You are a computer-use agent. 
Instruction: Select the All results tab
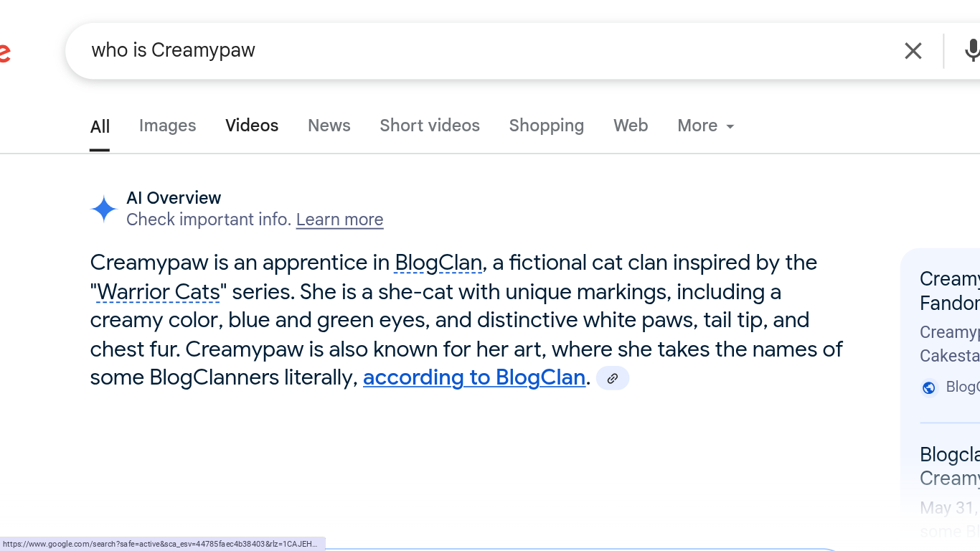coord(100,127)
